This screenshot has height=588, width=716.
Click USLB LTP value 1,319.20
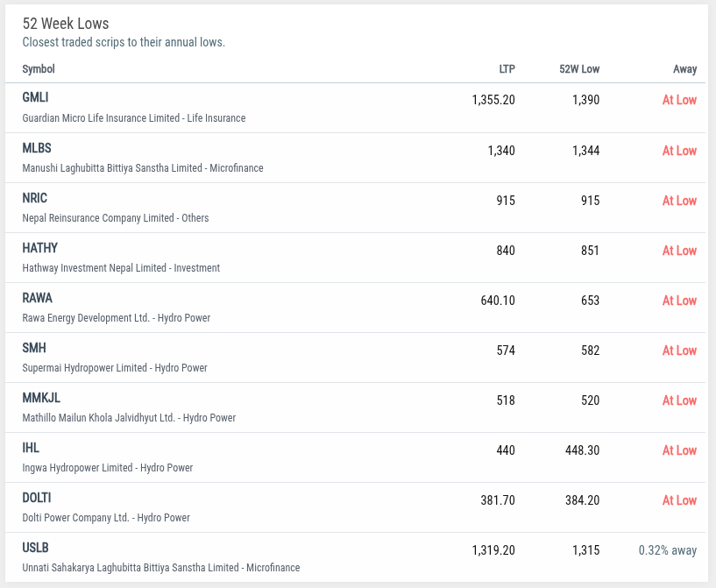(493, 550)
